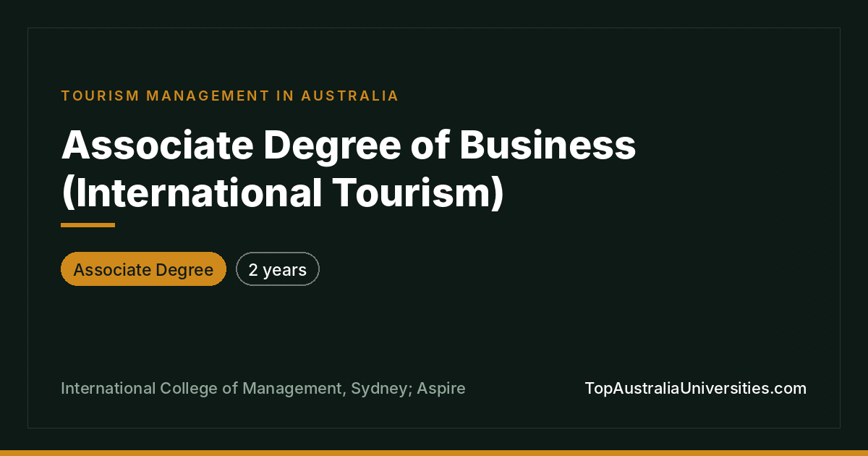Open TopAustraliaUniversities.com text link
868x456 pixels.
695,388
